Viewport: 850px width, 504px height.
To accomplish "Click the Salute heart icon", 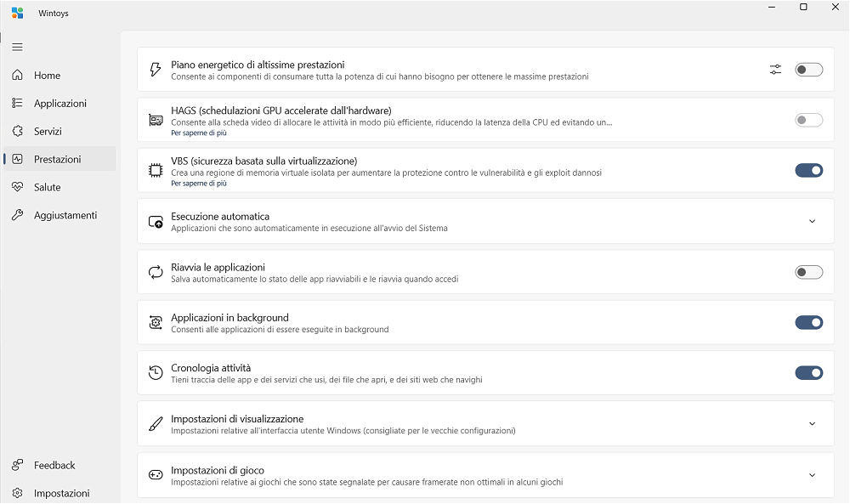I will click(17, 187).
